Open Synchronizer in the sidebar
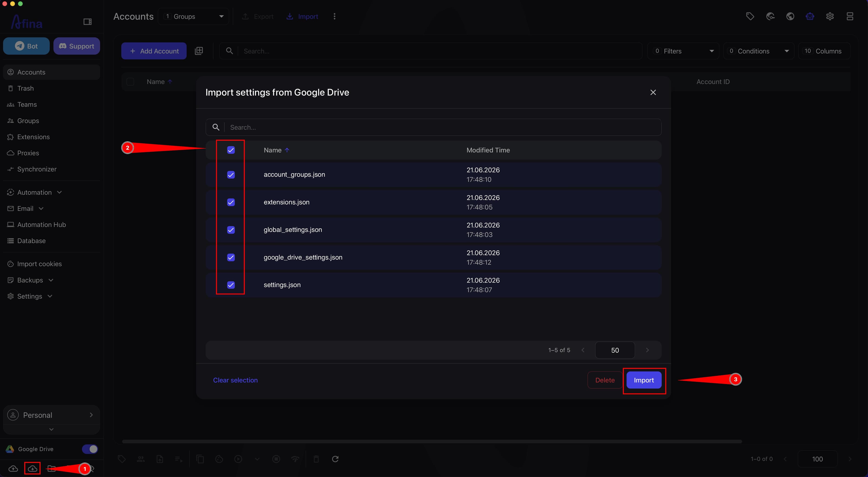Image resolution: width=868 pixels, height=477 pixels. 52,169
